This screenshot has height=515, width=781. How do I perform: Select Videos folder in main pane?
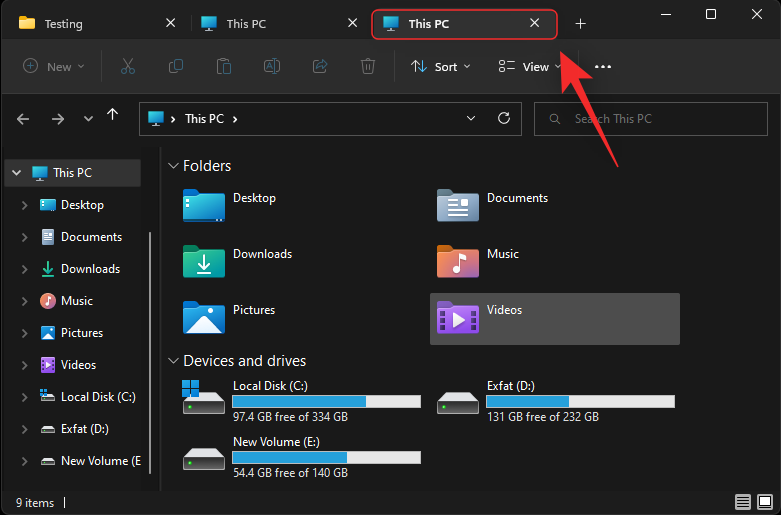(555, 319)
